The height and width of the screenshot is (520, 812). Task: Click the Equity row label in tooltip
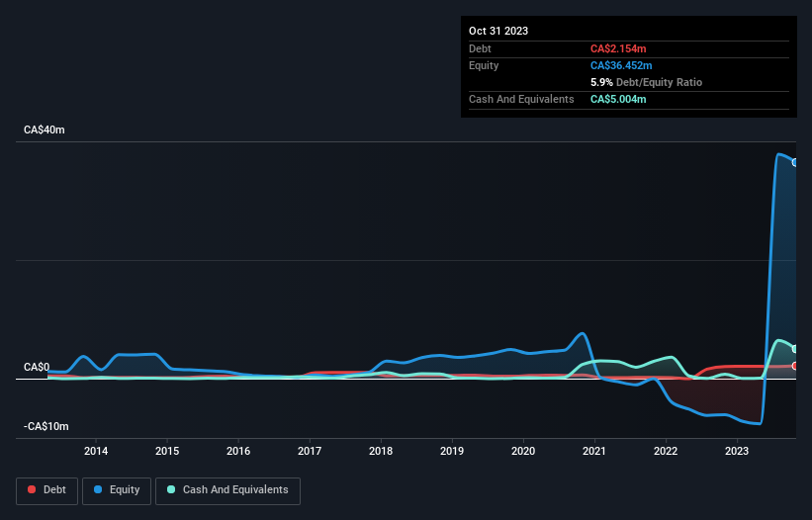click(x=484, y=65)
